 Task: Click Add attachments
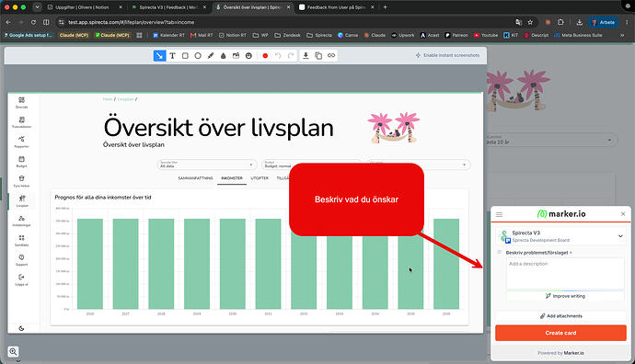point(560,316)
